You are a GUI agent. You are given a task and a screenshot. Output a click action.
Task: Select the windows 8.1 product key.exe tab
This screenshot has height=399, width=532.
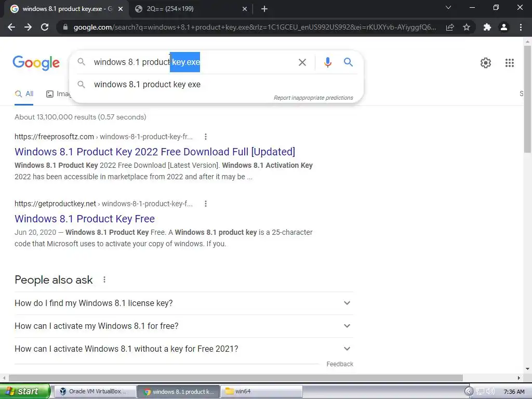tap(66, 9)
